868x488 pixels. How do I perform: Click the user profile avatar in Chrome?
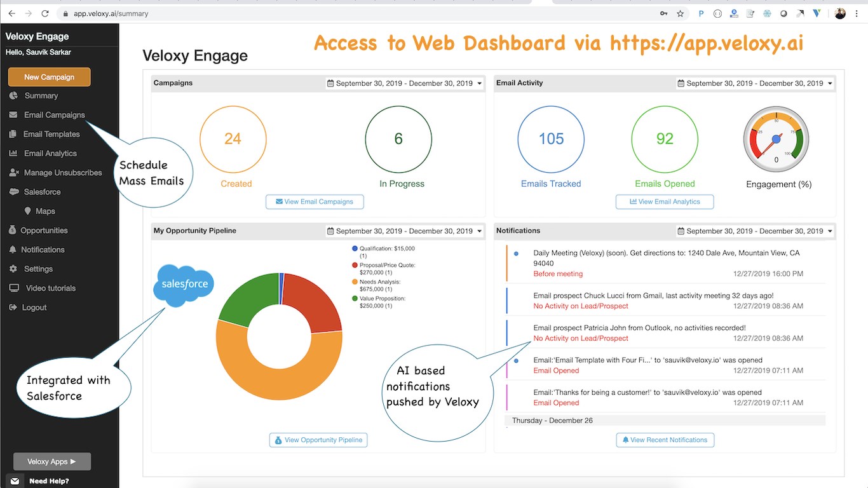tap(840, 13)
